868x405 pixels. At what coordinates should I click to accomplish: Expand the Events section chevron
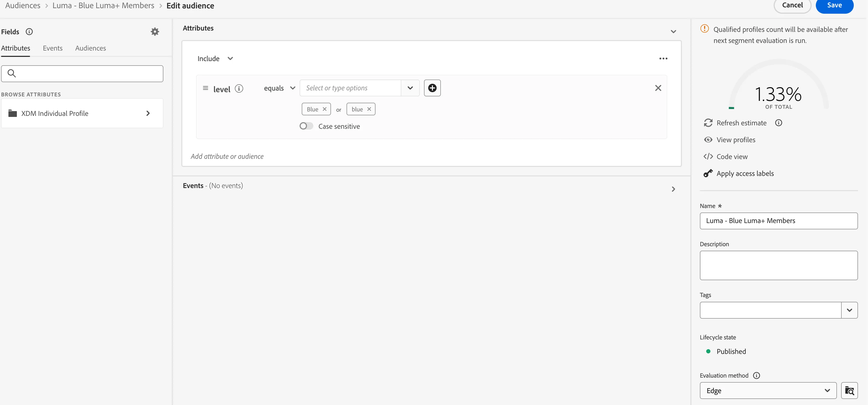click(673, 189)
